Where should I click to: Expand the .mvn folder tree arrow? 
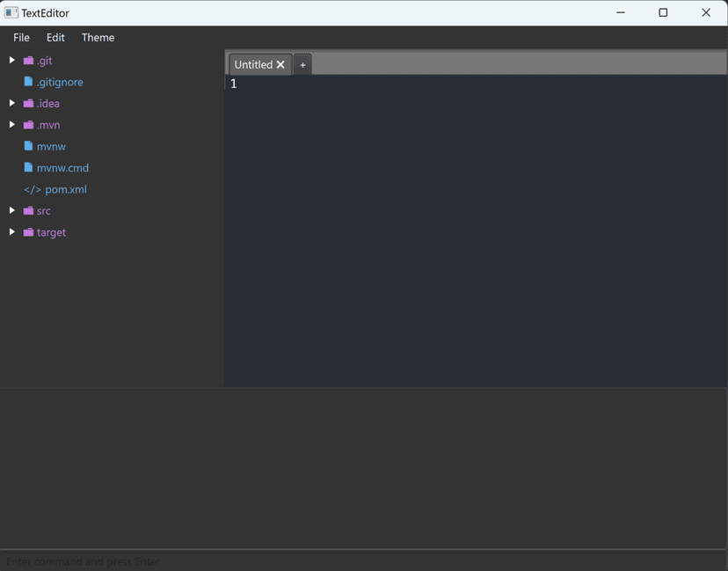pos(12,125)
